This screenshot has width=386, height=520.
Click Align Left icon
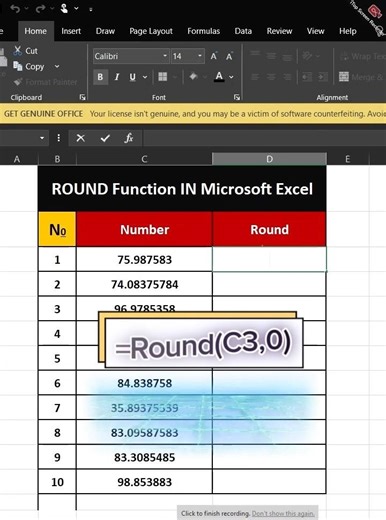point(255,77)
